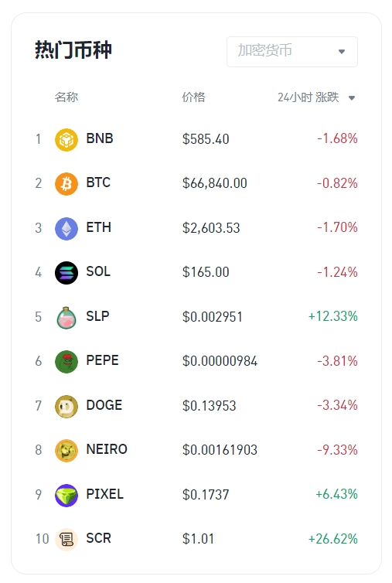Open the BTC coin name link

[98, 182]
